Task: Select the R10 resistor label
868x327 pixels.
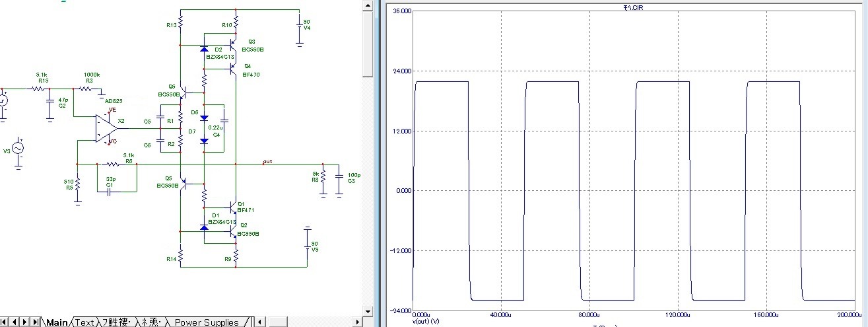Action: pos(226,25)
